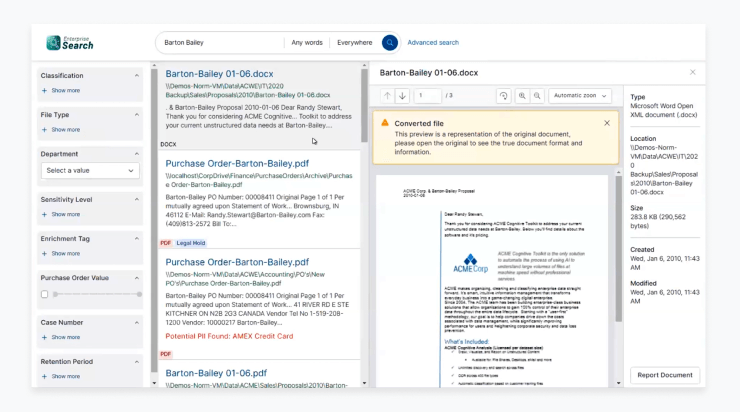Open the Advanced search link

coord(433,42)
